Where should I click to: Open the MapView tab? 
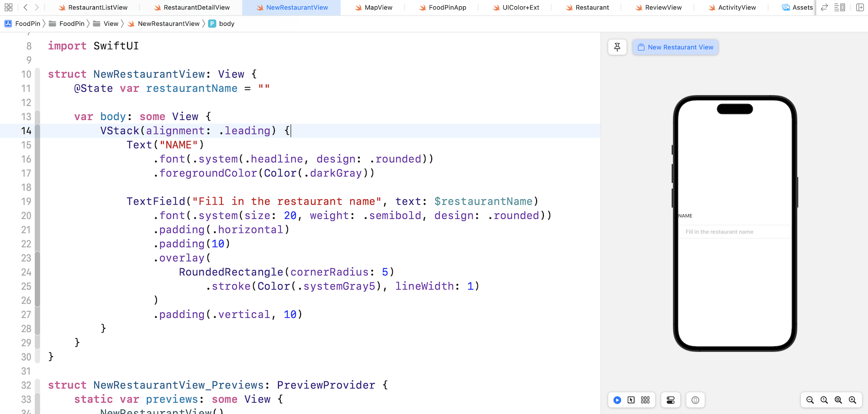[x=373, y=7]
